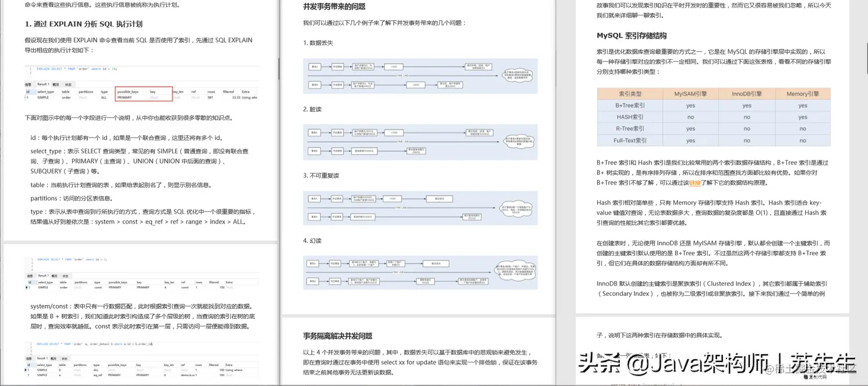868x386 pixels.
Task: Click the paragraph starting select_type：表示 SELECT 查询类型
Action: tap(139, 161)
